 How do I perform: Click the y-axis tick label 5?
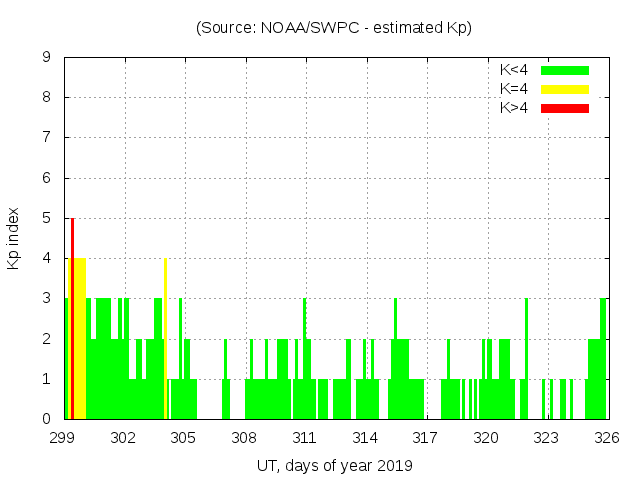tap(46, 219)
